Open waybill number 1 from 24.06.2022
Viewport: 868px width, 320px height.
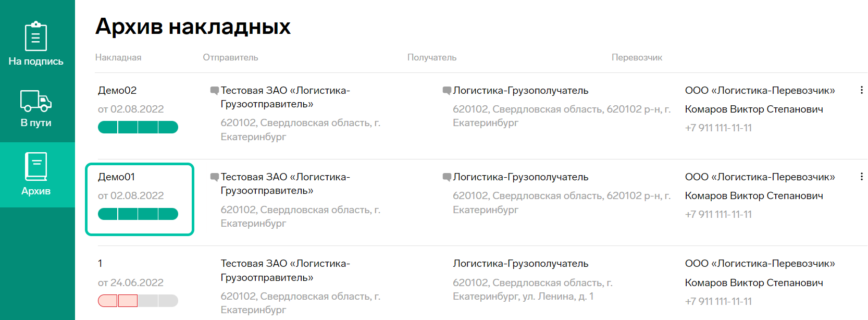[x=100, y=264]
